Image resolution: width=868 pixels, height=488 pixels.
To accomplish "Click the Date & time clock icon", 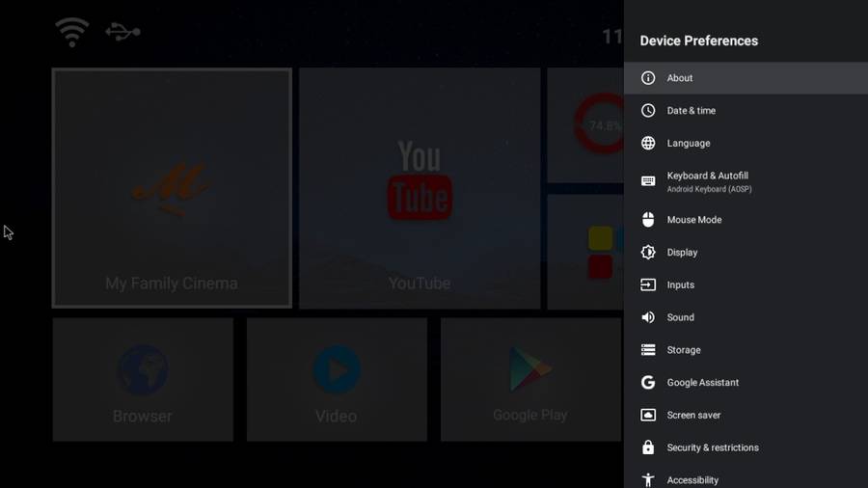I will 648,111.
